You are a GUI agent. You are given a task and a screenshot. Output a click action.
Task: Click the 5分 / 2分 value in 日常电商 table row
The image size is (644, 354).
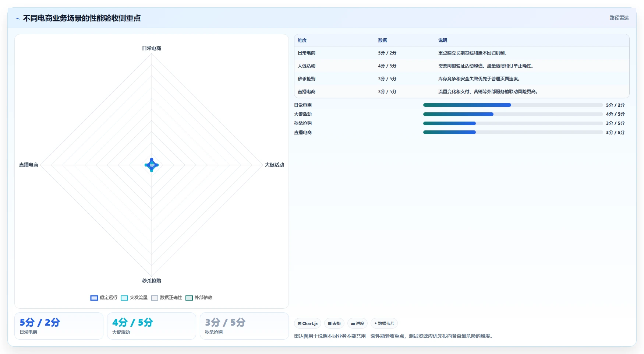[x=387, y=53]
